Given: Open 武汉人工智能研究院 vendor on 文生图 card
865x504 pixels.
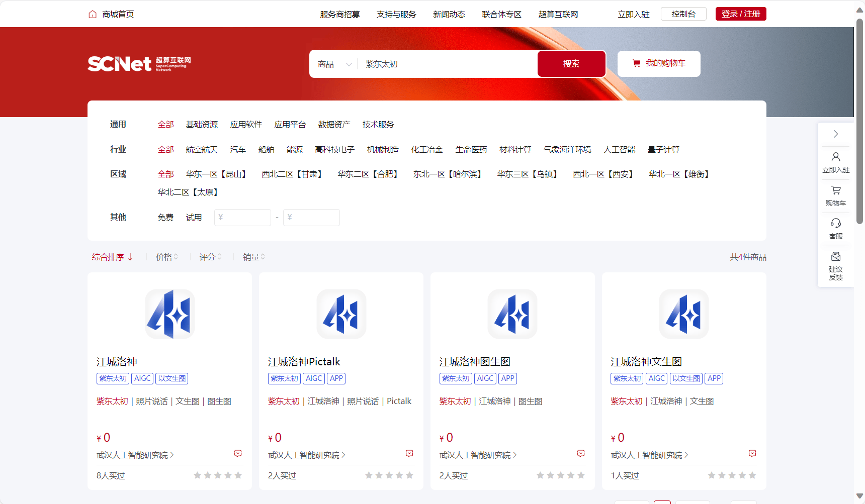Looking at the screenshot, I should [650, 455].
